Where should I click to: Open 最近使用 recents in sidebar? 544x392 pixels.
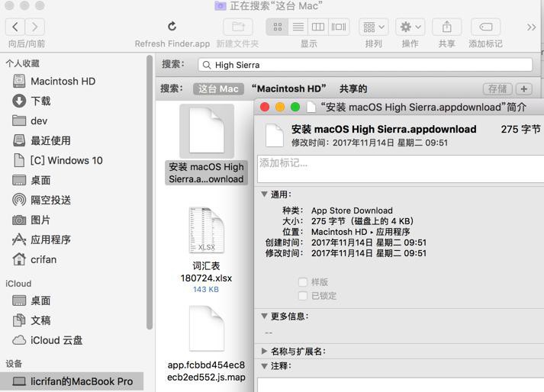coord(42,140)
